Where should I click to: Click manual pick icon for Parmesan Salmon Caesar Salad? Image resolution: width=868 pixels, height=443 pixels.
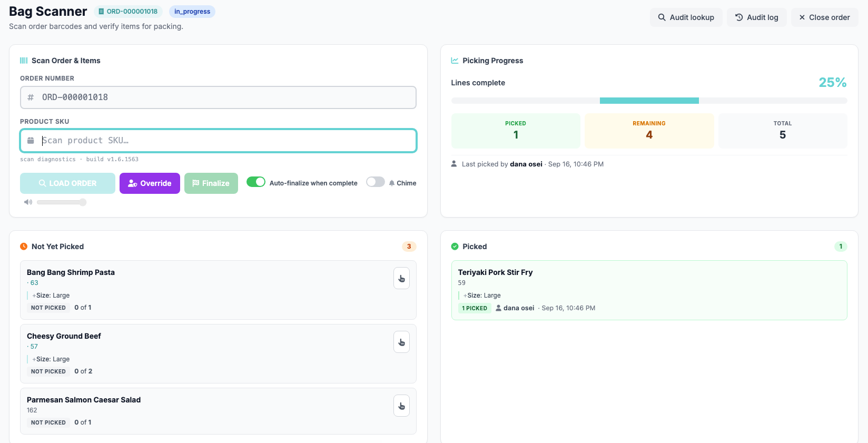401,406
